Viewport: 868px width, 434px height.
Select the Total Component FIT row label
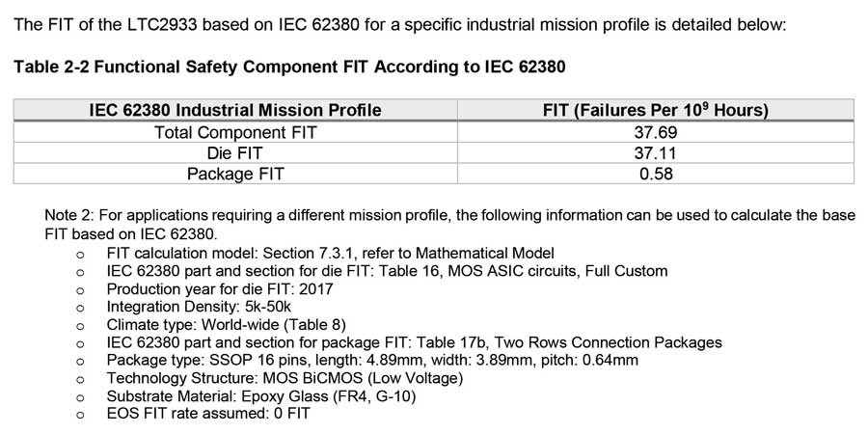(235, 132)
